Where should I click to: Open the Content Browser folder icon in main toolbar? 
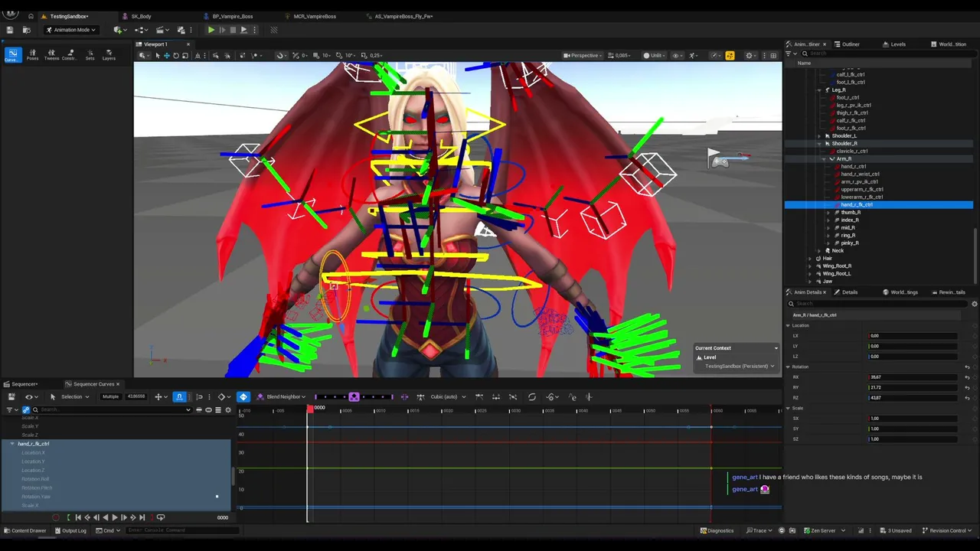coord(26,30)
